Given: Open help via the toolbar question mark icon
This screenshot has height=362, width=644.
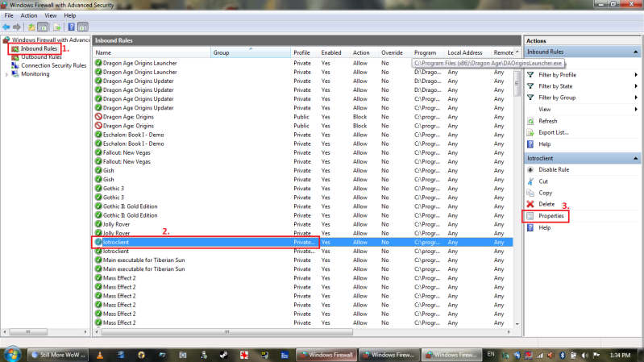Looking at the screenshot, I should 72,27.
